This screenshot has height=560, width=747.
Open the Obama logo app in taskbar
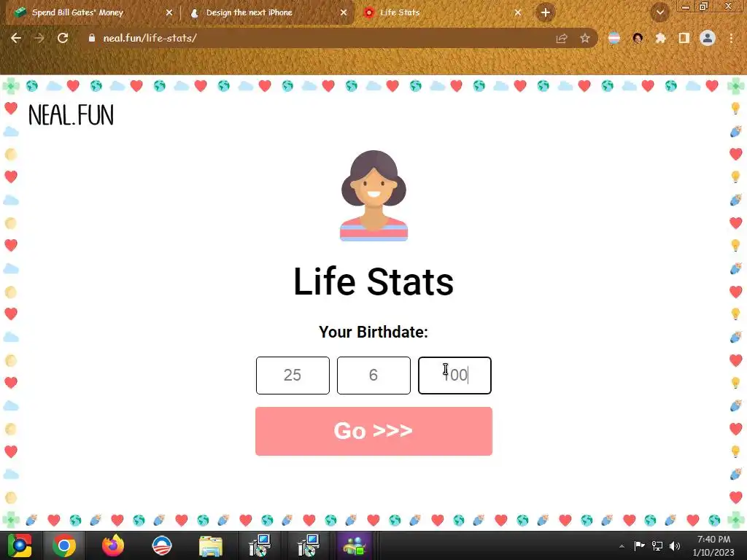coord(161,545)
